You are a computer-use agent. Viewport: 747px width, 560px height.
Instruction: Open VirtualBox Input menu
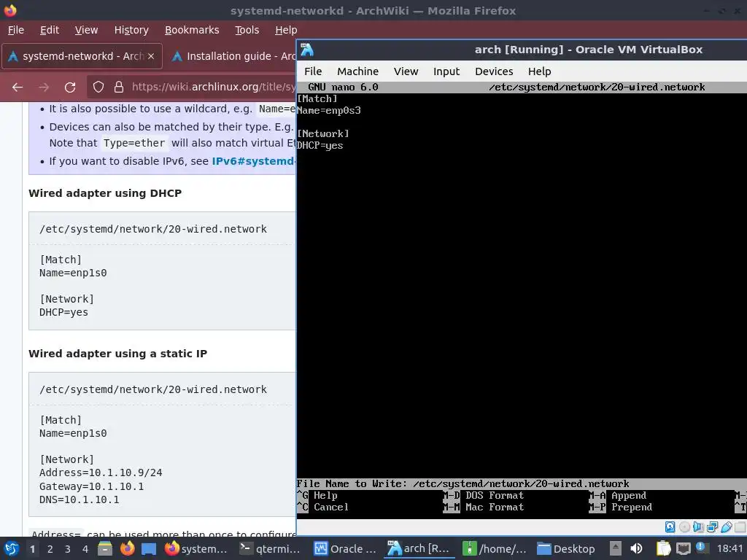446,71
